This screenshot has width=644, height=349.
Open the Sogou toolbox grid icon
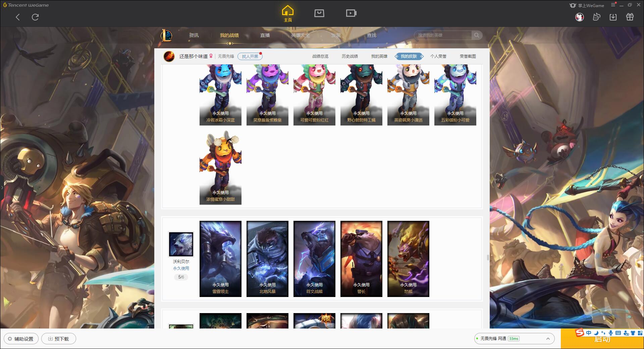640,333
